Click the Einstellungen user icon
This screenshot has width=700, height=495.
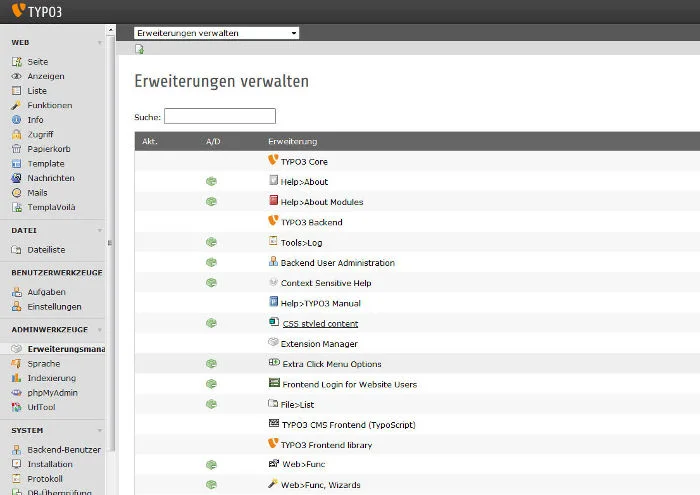(17, 307)
